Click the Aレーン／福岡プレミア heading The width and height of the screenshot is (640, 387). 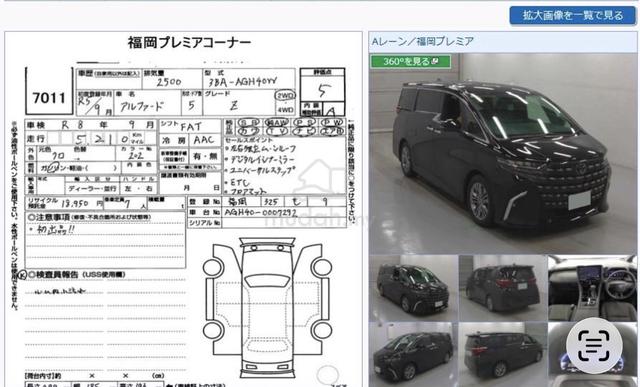[422, 41]
